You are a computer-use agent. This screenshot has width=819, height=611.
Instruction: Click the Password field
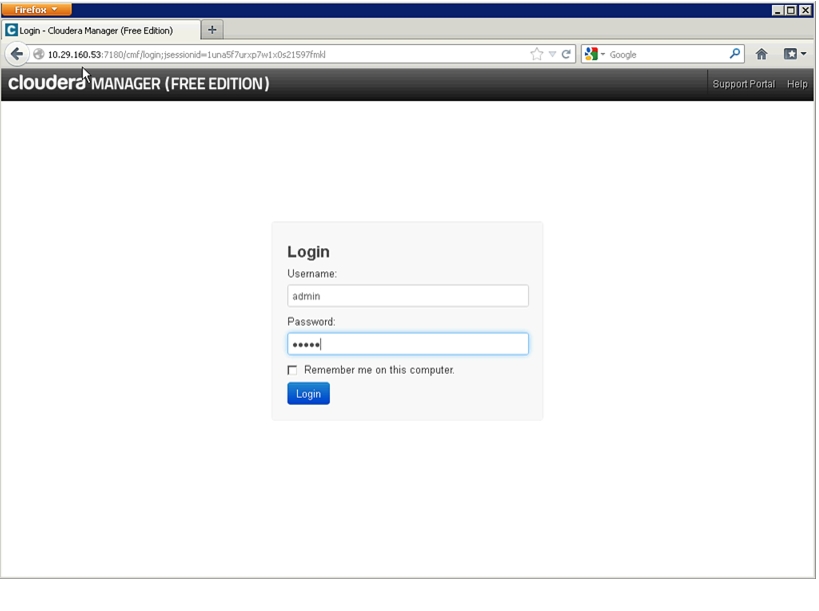pyautogui.click(x=407, y=344)
